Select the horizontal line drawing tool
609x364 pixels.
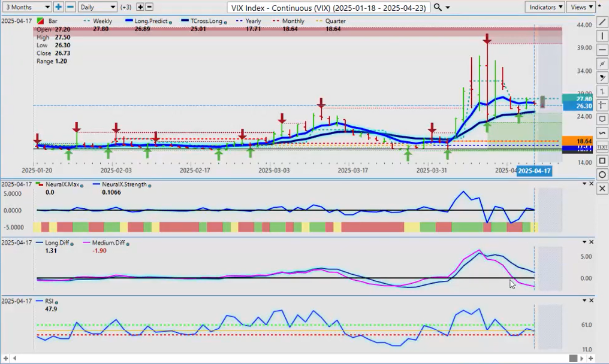click(x=602, y=50)
